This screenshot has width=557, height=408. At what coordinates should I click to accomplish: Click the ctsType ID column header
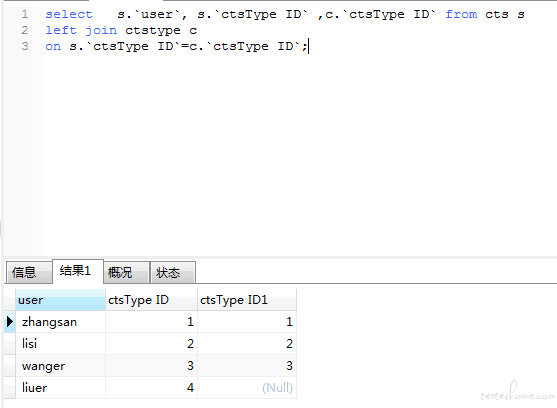151,300
